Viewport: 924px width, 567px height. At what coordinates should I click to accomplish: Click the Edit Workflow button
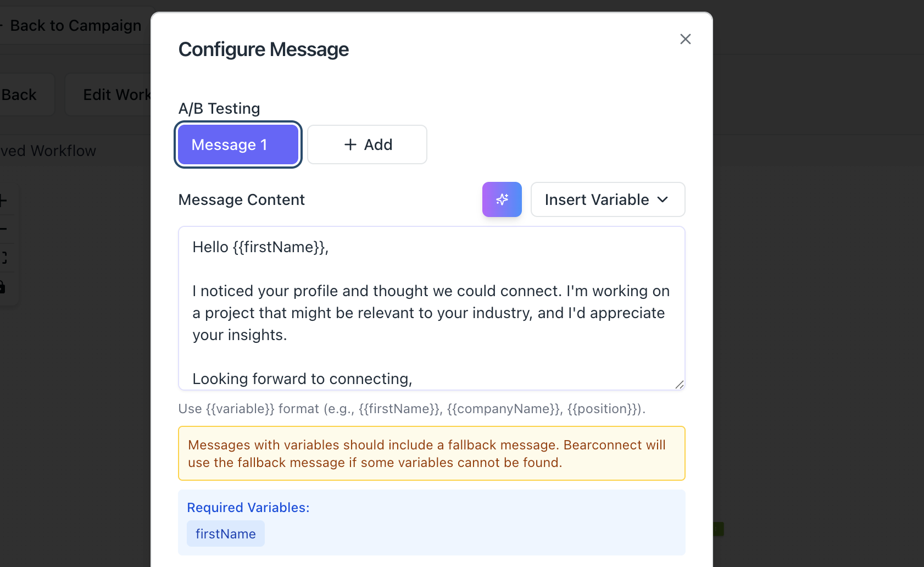pos(116,95)
